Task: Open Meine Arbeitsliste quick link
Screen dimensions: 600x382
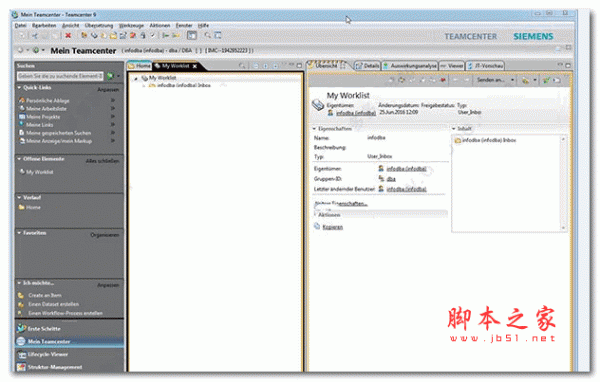Action: 46,109
